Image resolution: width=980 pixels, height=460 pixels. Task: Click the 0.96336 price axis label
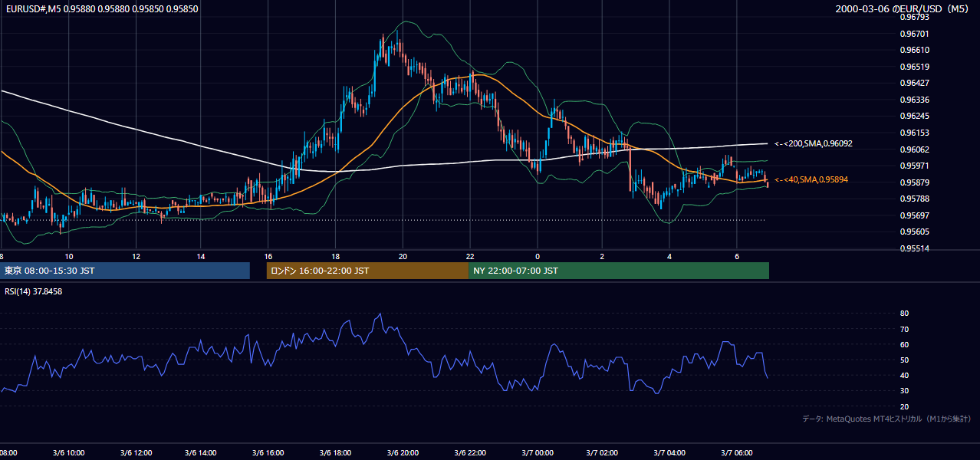(x=913, y=100)
